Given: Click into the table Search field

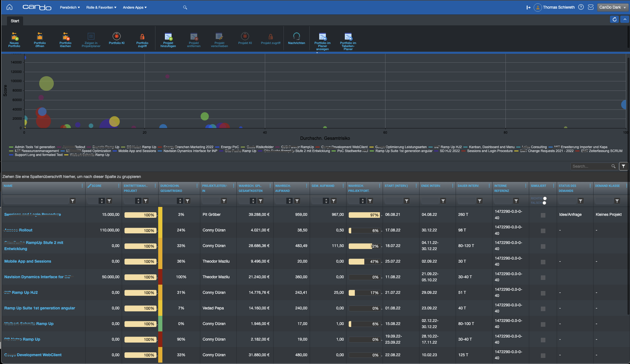Looking at the screenshot, I should (x=590, y=166).
